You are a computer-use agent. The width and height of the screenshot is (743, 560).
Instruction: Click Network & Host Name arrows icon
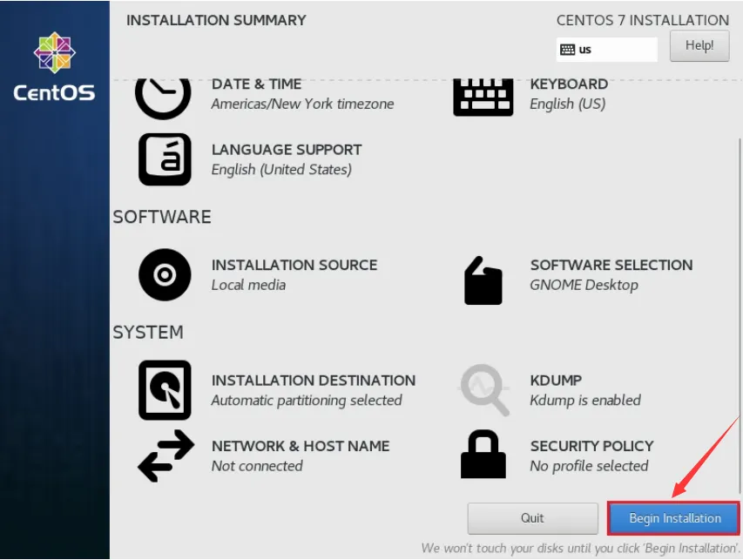click(x=165, y=455)
